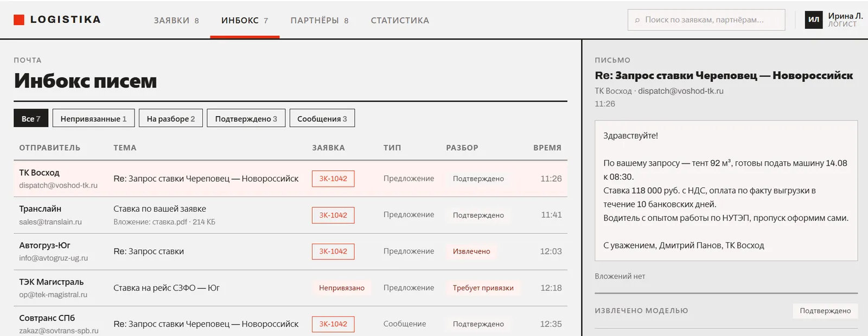Click the Вложений нет label

coord(620,276)
